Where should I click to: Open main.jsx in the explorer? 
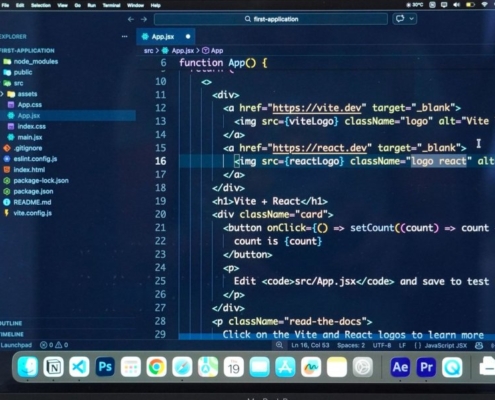[30, 137]
